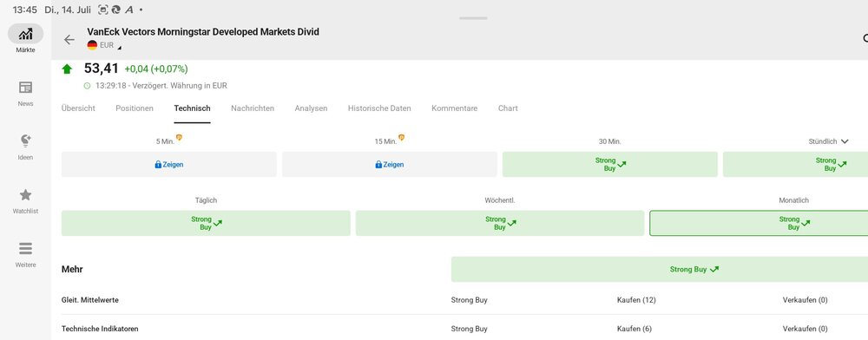Tap the A icon in status bar
The height and width of the screenshot is (340, 868).
click(129, 10)
